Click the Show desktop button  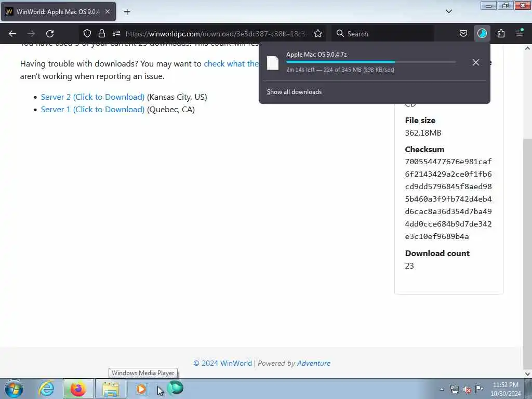click(528, 389)
